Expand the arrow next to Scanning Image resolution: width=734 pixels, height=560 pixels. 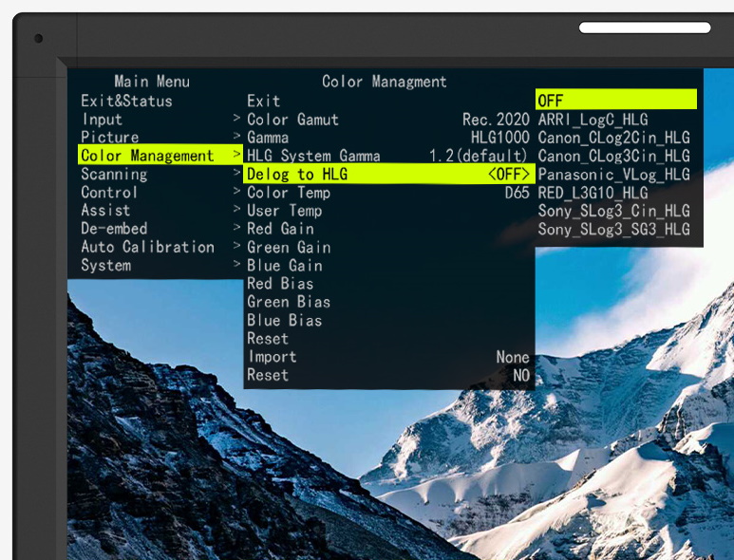pyautogui.click(x=236, y=172)
